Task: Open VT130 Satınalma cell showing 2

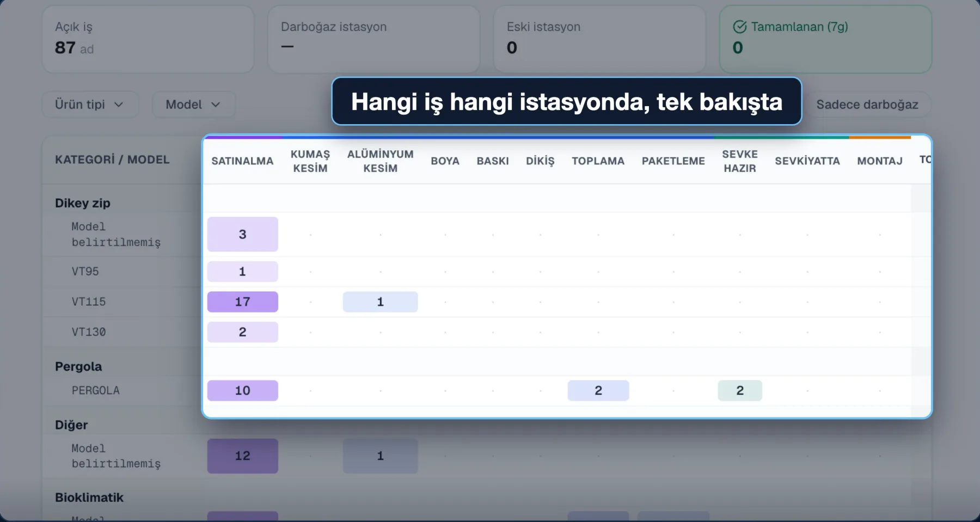Action: pos(243,332)
